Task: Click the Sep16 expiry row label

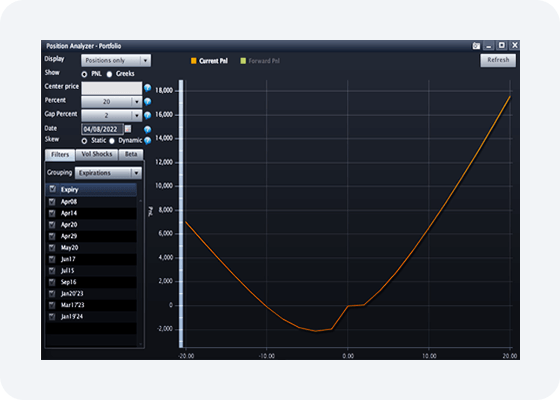Action: click(69, 282)
